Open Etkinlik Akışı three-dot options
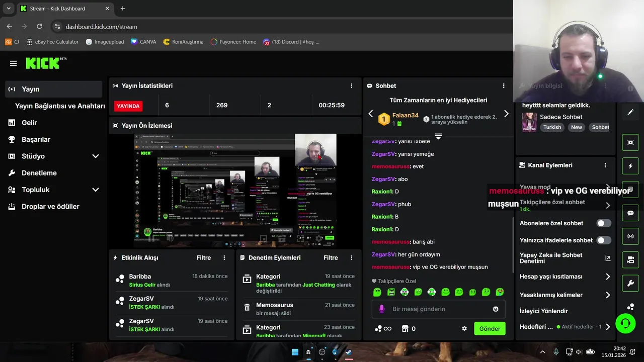This screenshot has width=644, height=362. click(x=224, y=258)
